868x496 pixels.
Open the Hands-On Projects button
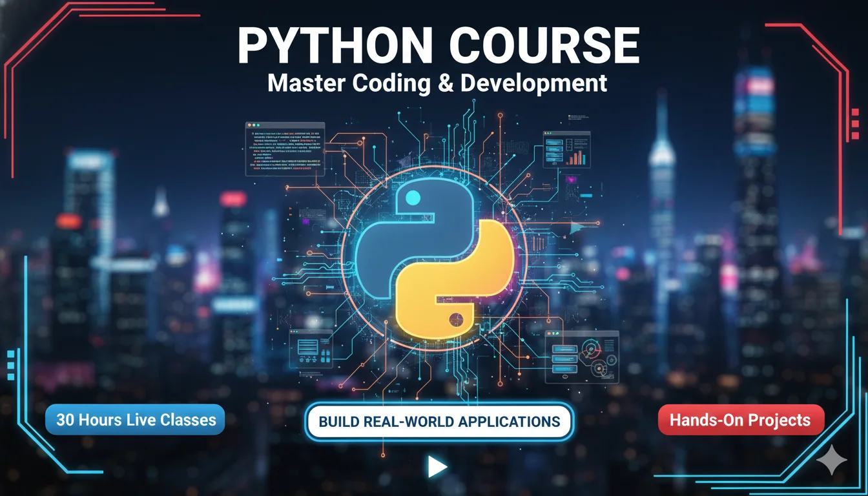point(740,420)
